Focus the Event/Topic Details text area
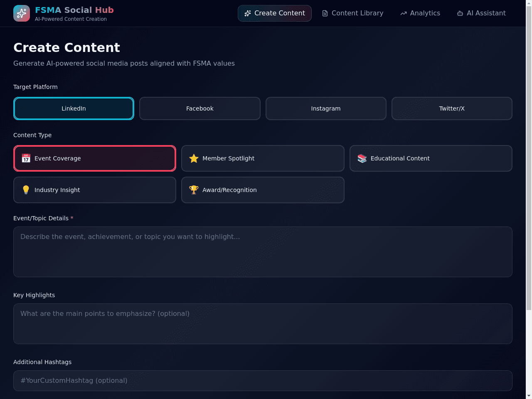The width and height of the screenshot is (532, 399). coord(263,252)
